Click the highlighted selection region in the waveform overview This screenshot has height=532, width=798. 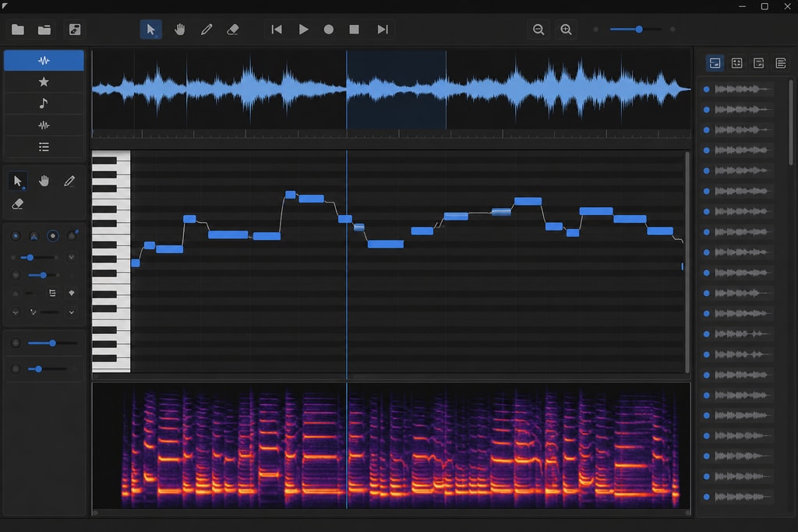pos(397,90)
